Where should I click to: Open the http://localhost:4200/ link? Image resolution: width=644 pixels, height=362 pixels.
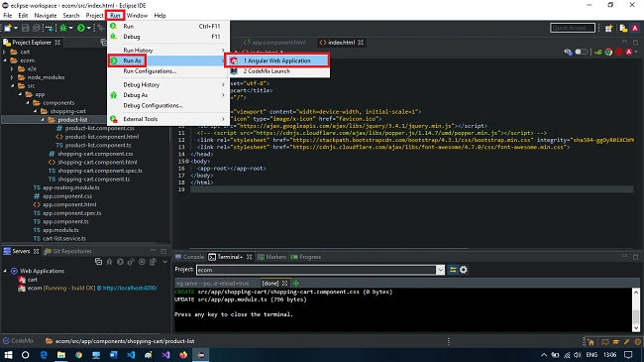tap(130, 288)
